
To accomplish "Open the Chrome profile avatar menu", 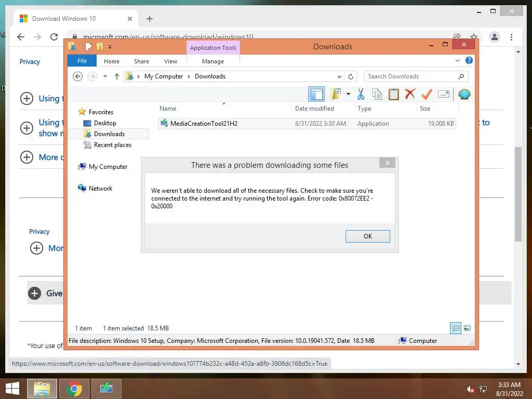I will [x=495, y=37].
